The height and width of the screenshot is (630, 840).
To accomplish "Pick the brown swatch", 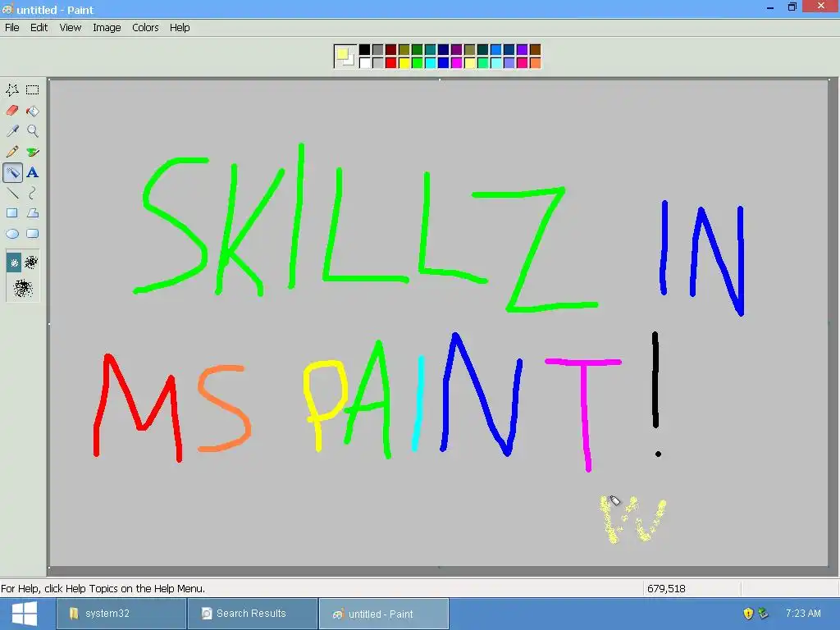I will [535, 50].
